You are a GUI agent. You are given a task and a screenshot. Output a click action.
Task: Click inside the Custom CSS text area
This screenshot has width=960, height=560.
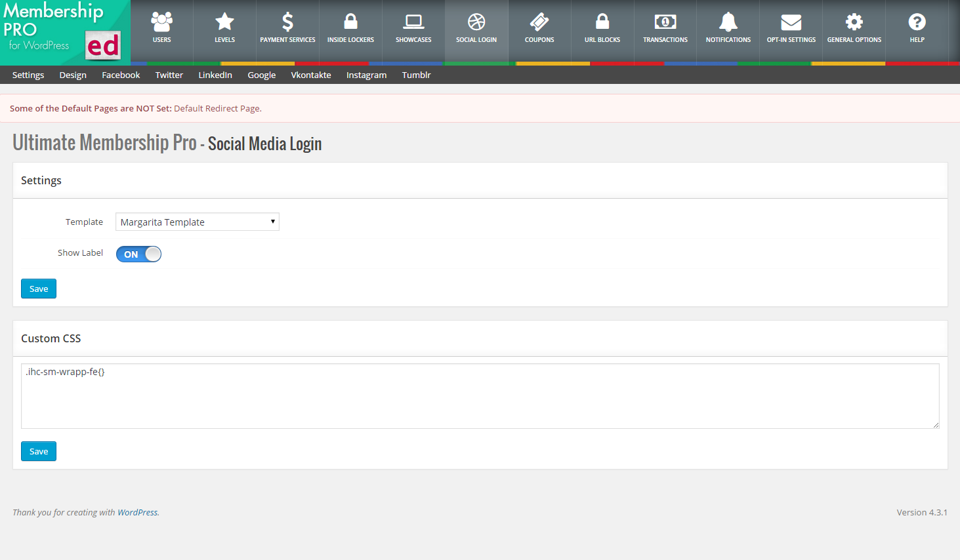click(x=479, y=393)
